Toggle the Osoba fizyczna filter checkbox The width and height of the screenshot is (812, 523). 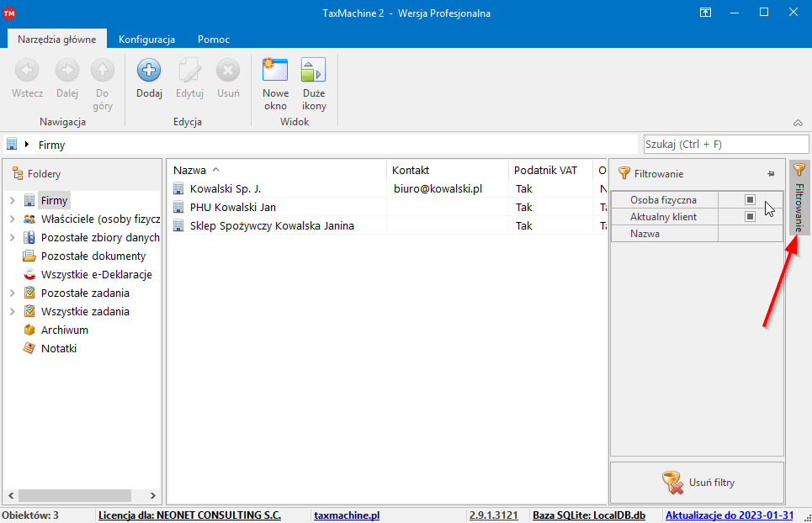pyautogui.click(x=750, y=200)
